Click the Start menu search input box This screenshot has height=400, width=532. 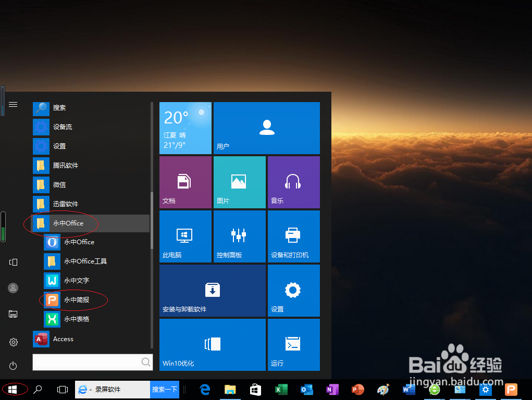pyautogui.click(x=92, y=362)
